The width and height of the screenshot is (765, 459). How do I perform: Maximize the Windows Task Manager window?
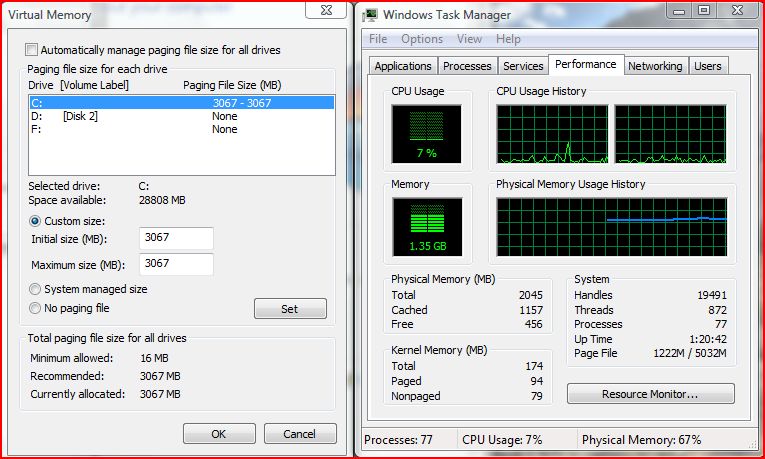pyautogui.click(x=704, y=11)
